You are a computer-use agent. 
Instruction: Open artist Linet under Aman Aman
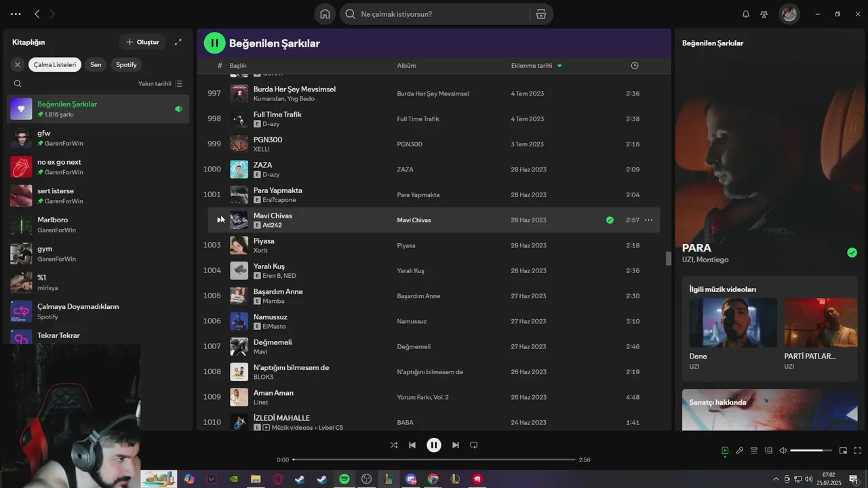[x=260, y=402]
